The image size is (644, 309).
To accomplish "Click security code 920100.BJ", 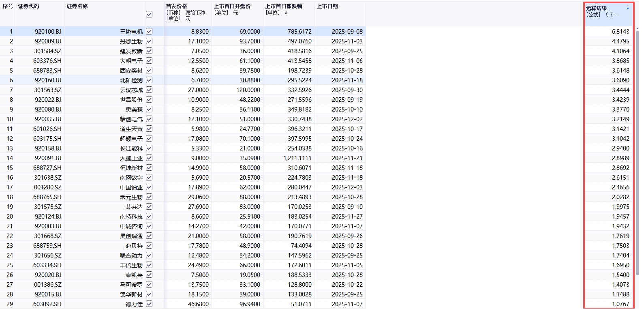I will point(48,32).
